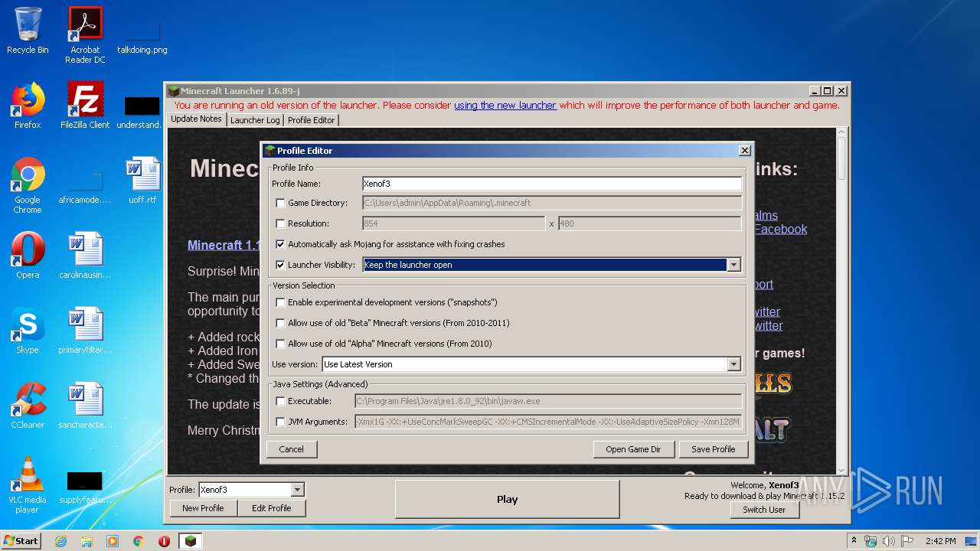
Task: Open the Profile selector dropdown
Action: click(x=298, y=490)
